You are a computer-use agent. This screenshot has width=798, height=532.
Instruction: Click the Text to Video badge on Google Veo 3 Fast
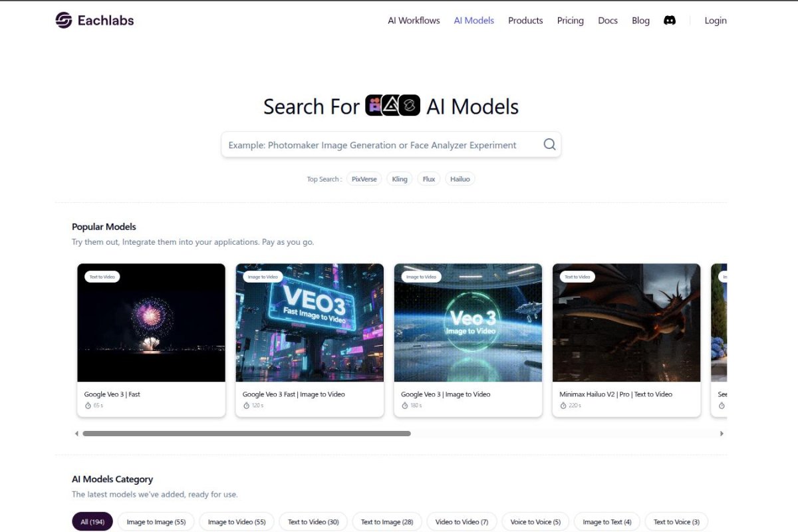(x=101, y=277)
